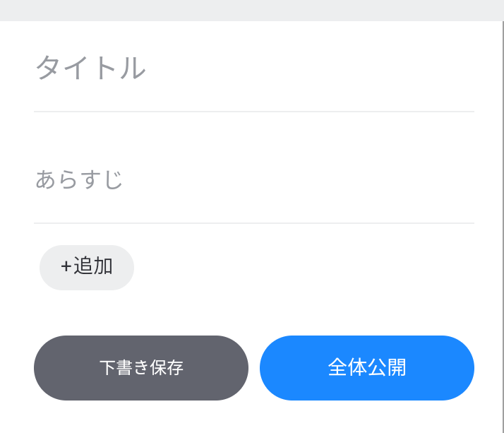Viewport: 504px width, 433px height.
Task: Click the gray draft save button
Action: coord(141,368)
